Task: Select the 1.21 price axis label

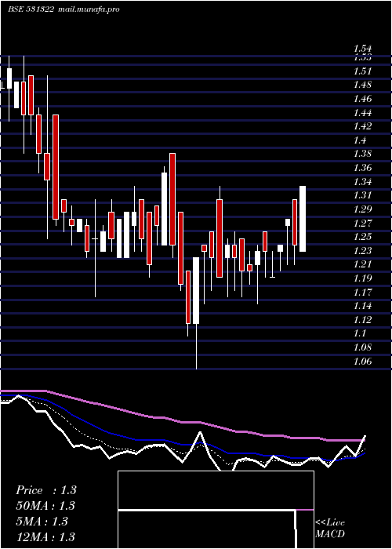Action: 362,264
